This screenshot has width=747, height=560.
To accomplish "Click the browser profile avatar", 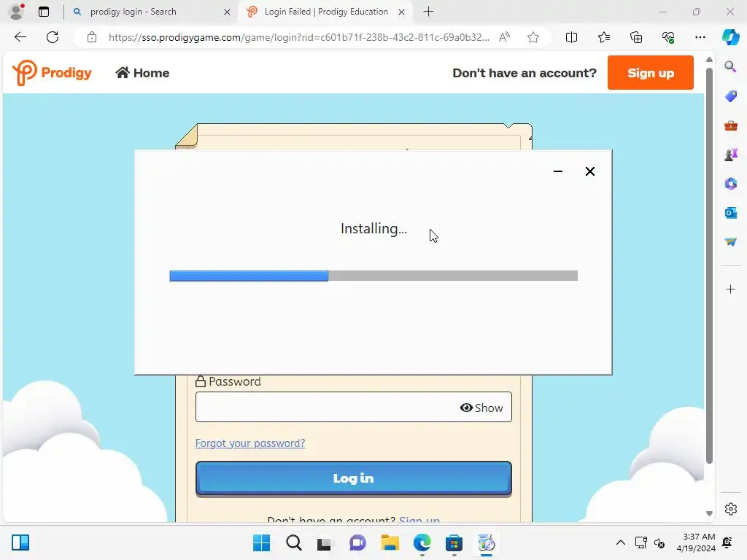I will (17, 12).
